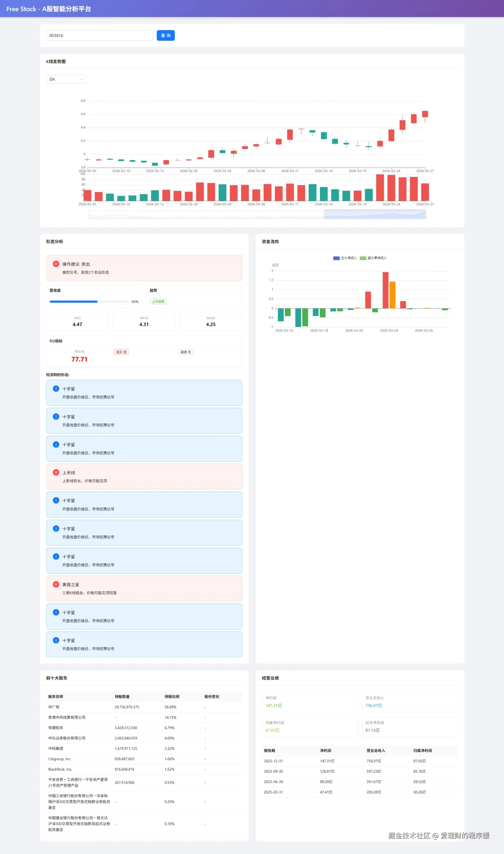Focus the stock code input field 003816
Screen dimensions: 504x854
pos(99,35)
